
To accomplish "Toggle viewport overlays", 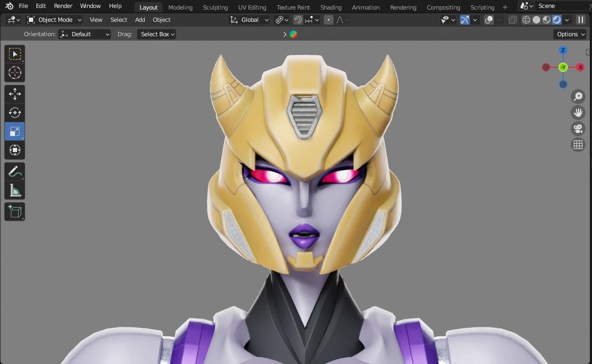I will pyautogui.click(x=488, y=20).
